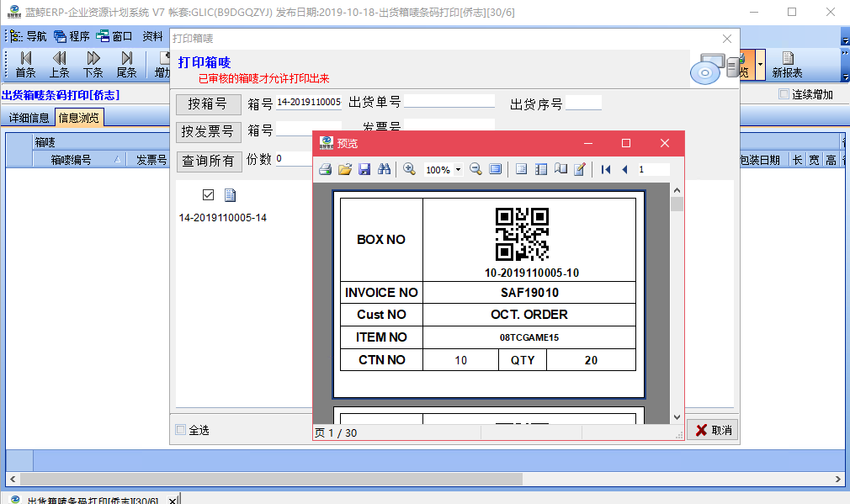Go to the last record with 尾条
Screen dimensions: 850x504
tap(126, 65)
